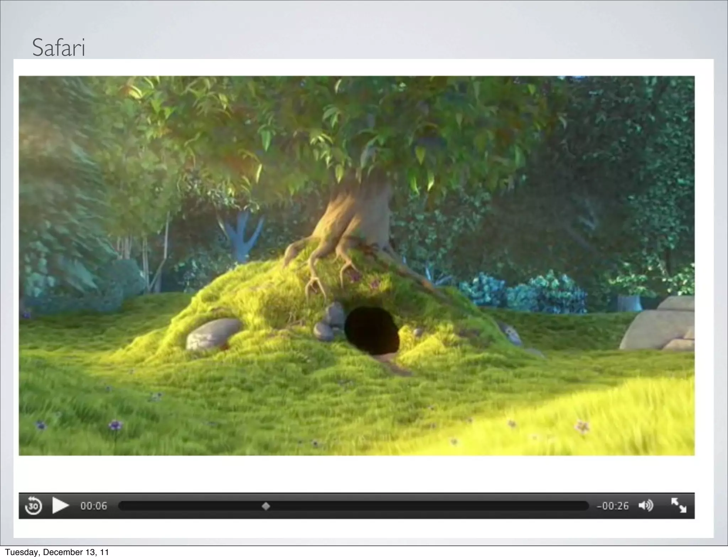Seek to the very start of the scrubber
The width and height of the screenshot is (728, 560).
coord(122,506)
